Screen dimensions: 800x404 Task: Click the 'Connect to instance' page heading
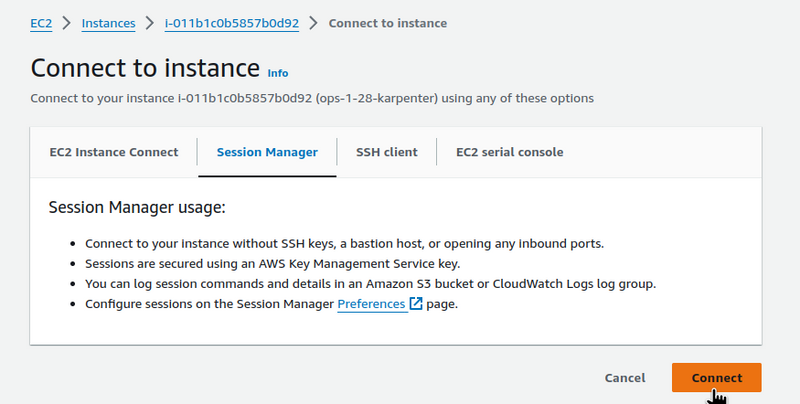pyautogui.click(x=145, y=68)
